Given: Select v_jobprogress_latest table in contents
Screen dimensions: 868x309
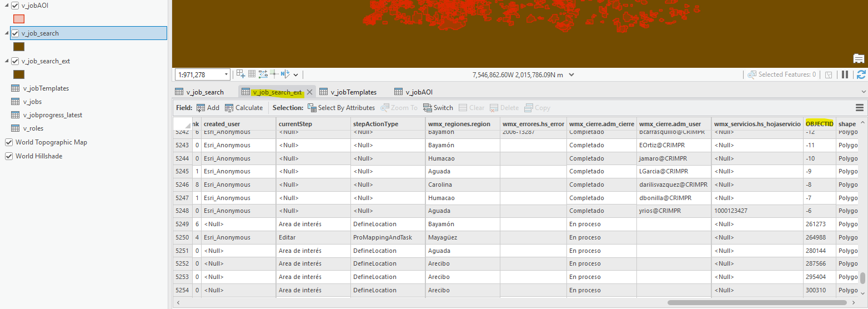Looking at the screenshot, I should tap(52, 115).
